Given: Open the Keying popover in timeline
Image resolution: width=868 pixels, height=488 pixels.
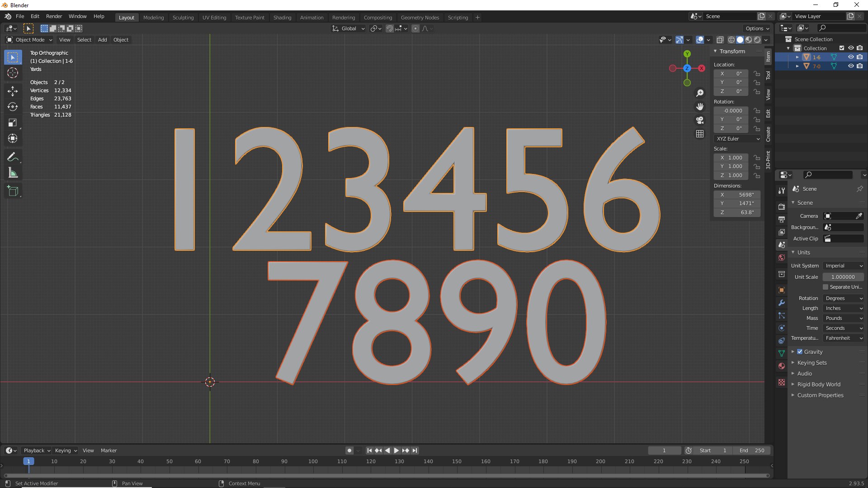Looking at the screenshot, I should coord(66,450).
